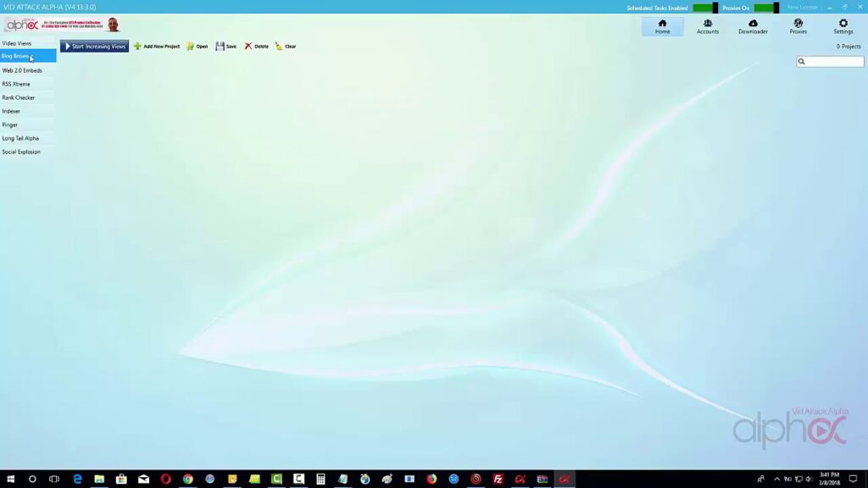
Task: Click the Alpha banner ad at top-left
Action: coord(61,25)
